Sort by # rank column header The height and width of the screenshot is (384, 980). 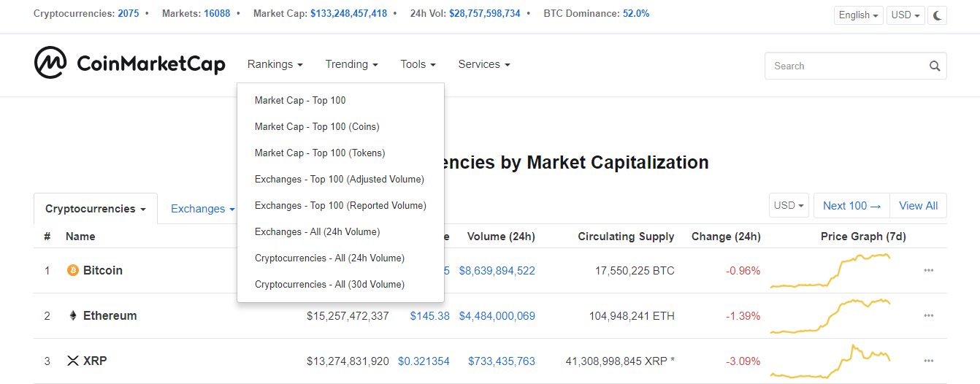click(47, 237)
